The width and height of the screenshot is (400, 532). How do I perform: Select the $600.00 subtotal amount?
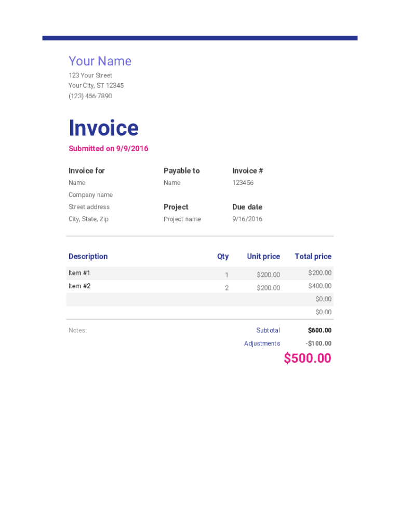319,330
